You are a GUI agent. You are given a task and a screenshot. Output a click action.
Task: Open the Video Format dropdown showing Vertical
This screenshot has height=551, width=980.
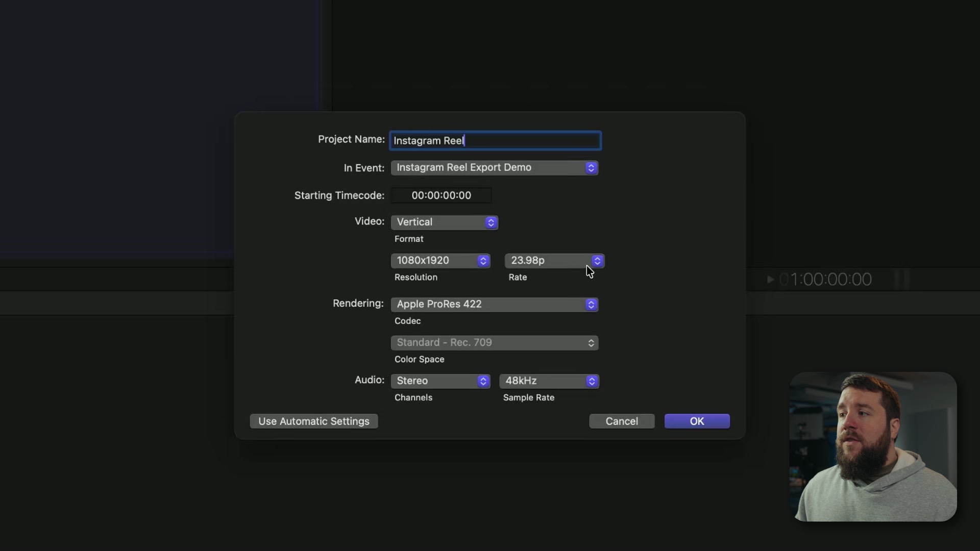(444, 222)
